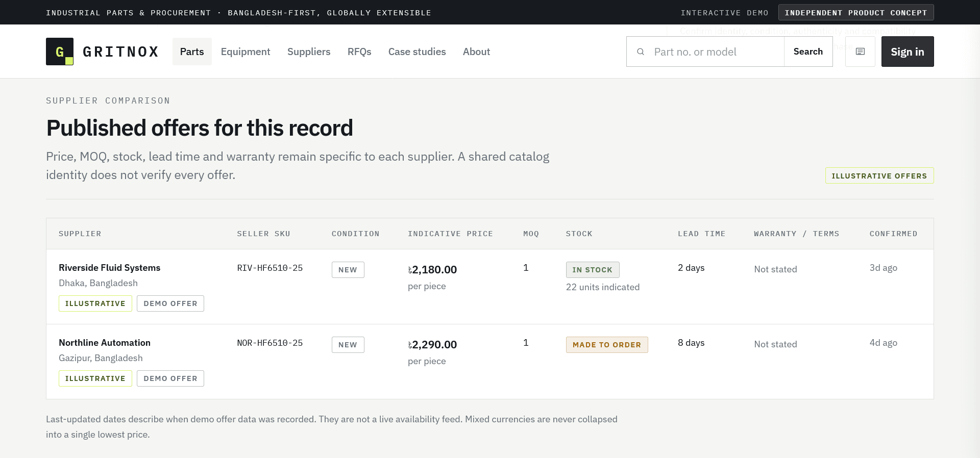Open the list icon button beside Search
This screenshot has height=458, width=980.
click(x=860, y=52)
